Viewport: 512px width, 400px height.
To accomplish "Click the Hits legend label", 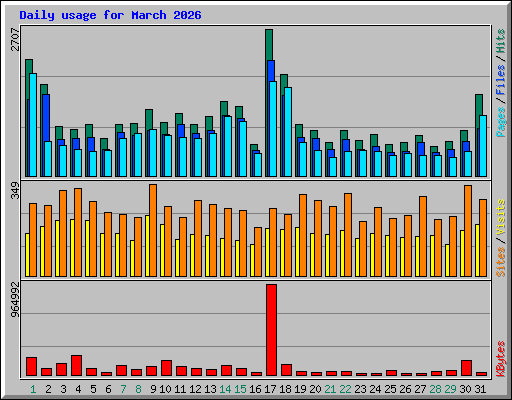I will point(501,41).
